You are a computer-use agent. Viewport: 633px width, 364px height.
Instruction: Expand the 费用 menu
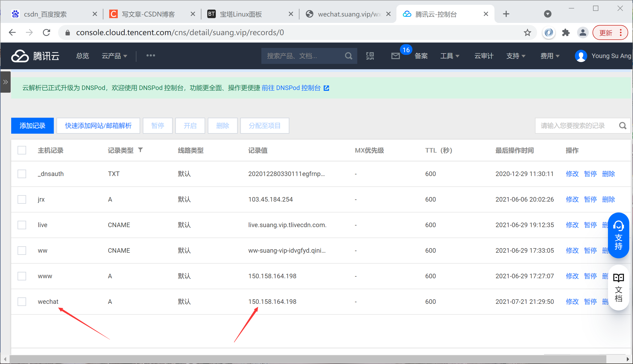(550, 56)
